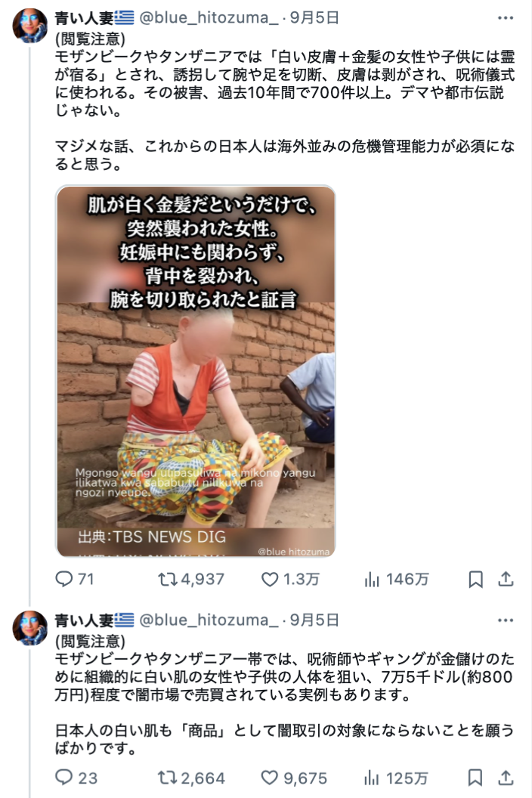Open first post's profile avatar
The width and height of the screenshot is (532, 798).
click(x=30, y=26)
